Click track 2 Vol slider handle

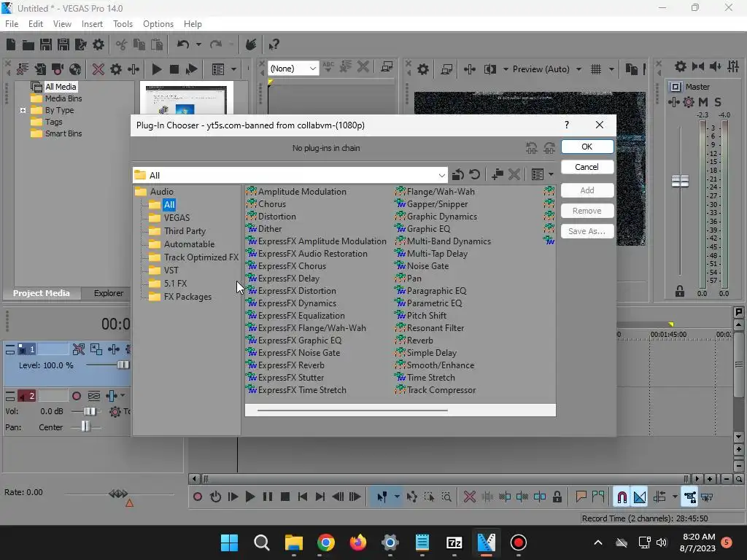click(x=89, y=411)
